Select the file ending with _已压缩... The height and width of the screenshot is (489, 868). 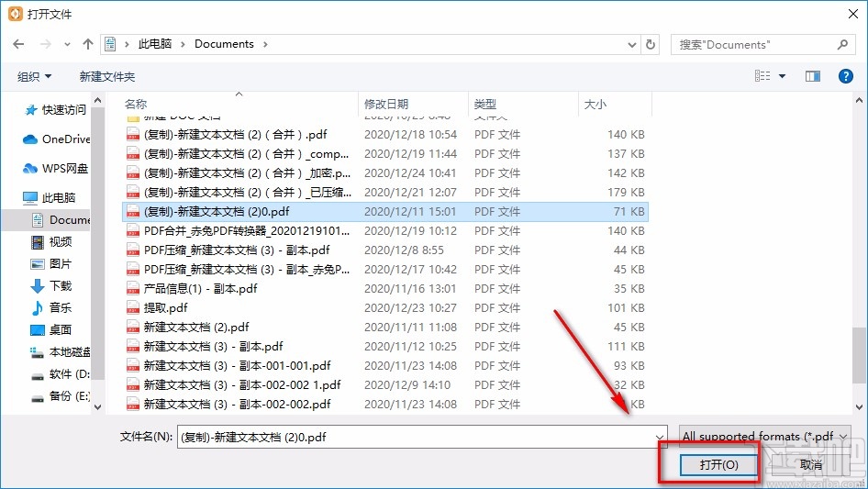coord(385,192)
